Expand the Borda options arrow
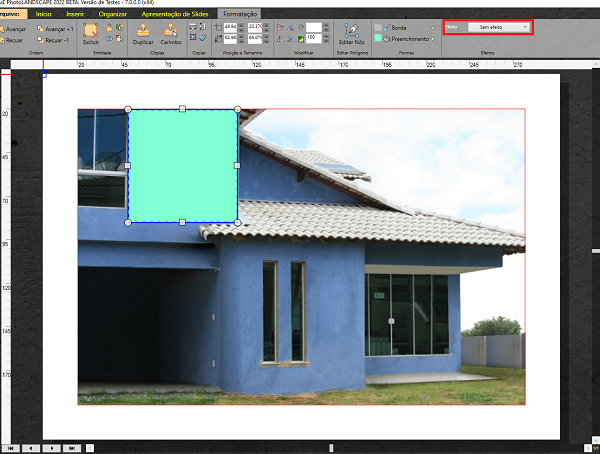 (x=431, y=27)
